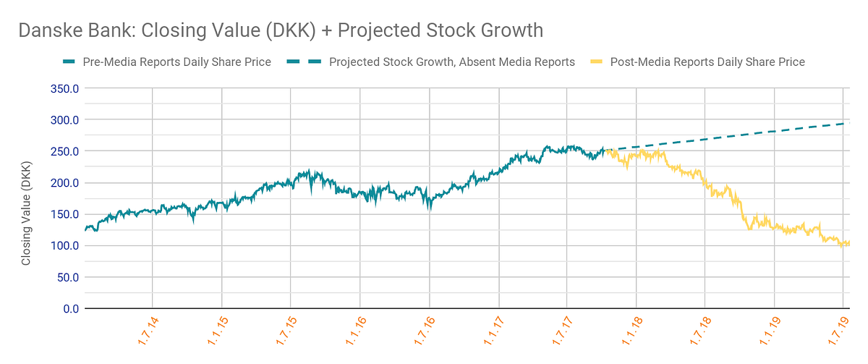Click the chart title text
868x364 pixels.
click(279, 31)
